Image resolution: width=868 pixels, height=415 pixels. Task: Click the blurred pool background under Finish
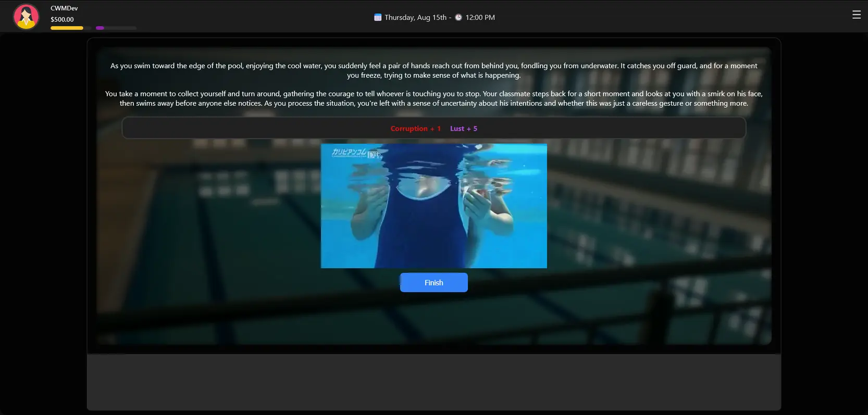tap(433, 318)
